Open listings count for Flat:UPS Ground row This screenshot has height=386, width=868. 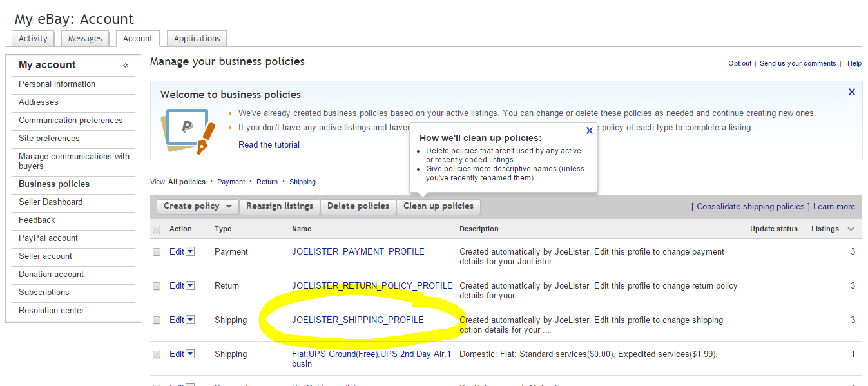point(853,354)
